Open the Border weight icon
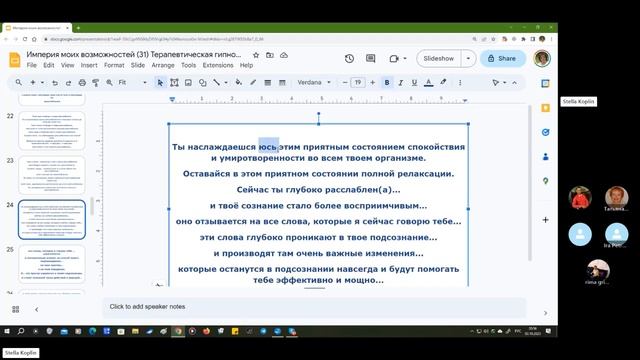The height and width of the screenshot is (360, 640). click(267, 82)
